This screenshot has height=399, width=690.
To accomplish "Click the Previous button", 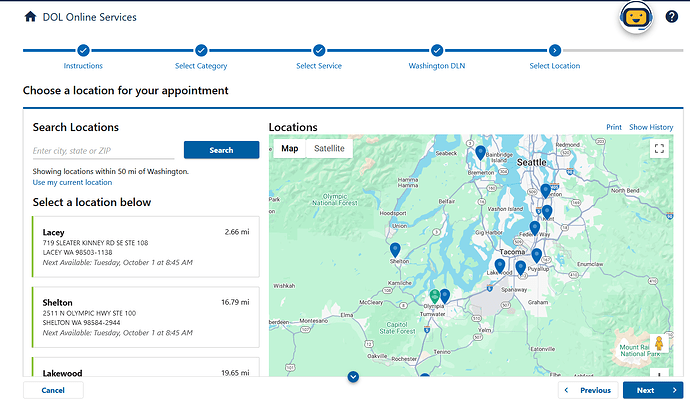I will click(589, 390).
